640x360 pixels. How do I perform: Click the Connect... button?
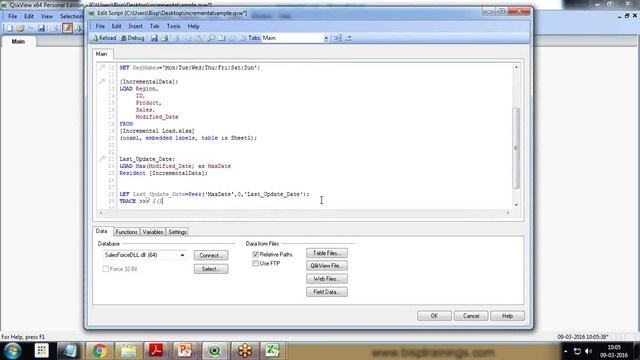coord(211,255)
